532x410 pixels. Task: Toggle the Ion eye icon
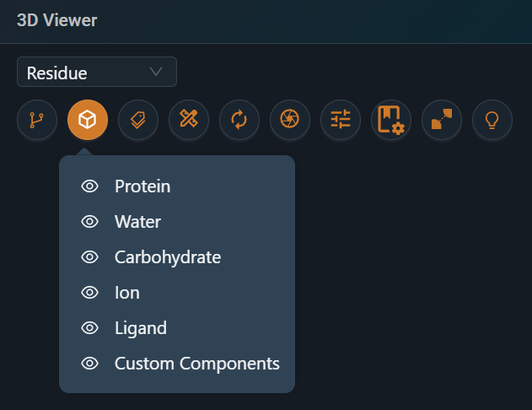click(x=90, y=293)
